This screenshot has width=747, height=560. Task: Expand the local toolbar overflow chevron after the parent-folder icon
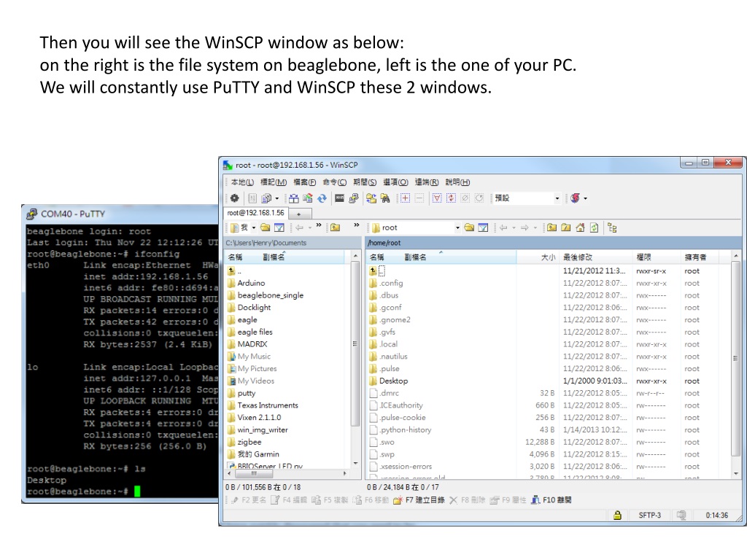click(356, 225)
